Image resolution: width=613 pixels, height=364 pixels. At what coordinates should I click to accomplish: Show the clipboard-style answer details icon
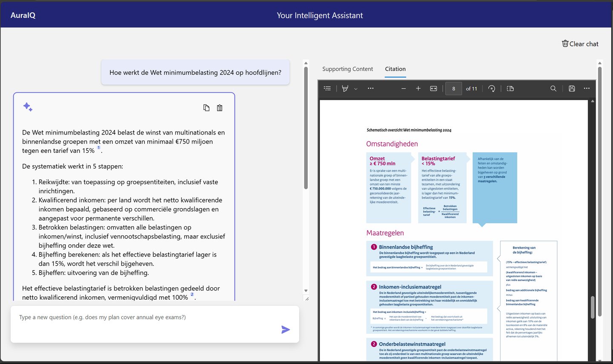tap(220, 108)
